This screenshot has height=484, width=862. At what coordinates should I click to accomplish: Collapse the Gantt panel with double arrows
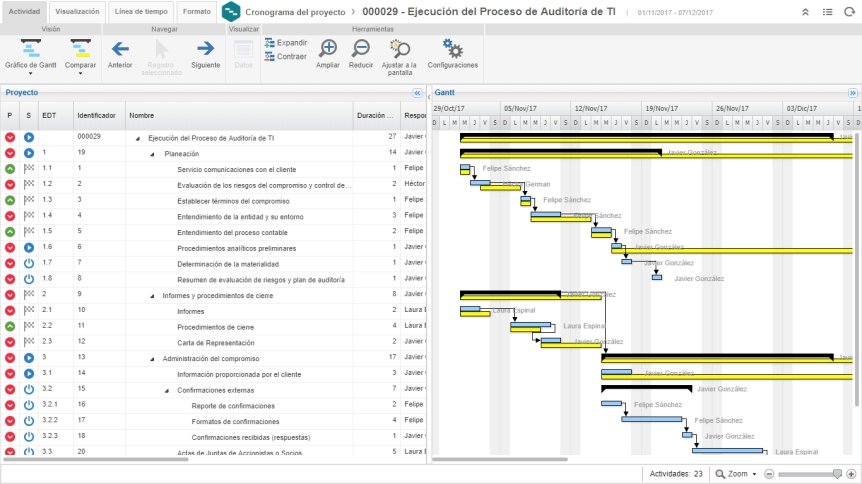pyautogui.click(x=853, y=93)
